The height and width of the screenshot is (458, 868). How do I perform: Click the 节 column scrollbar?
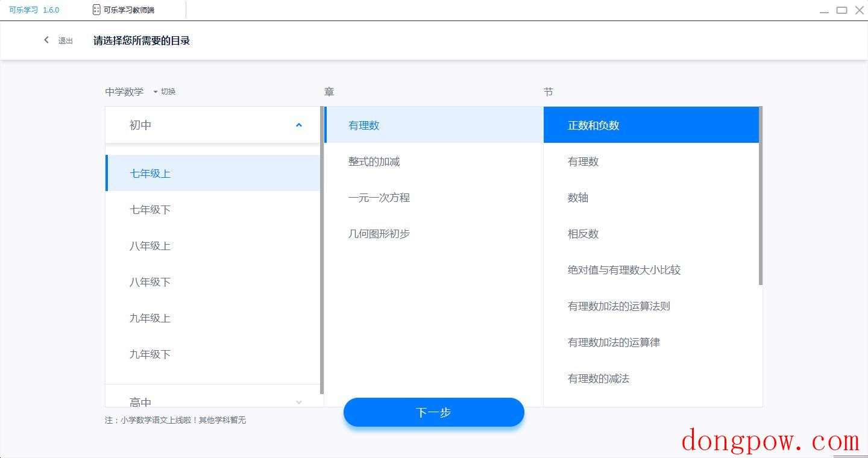(x=761, y=196)
